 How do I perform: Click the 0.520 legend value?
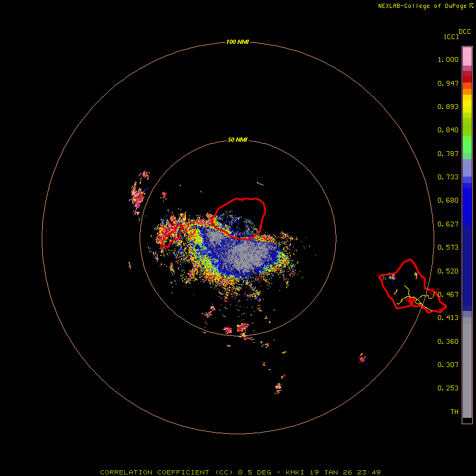click(448, 271)
